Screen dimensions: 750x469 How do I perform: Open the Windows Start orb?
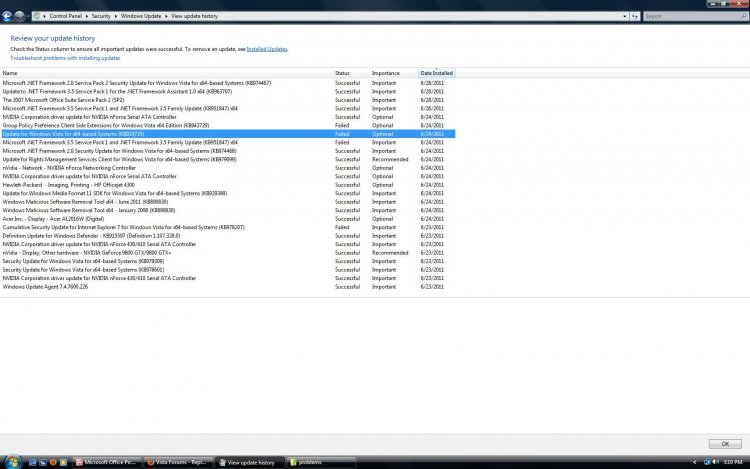click(x=13, y=462)
